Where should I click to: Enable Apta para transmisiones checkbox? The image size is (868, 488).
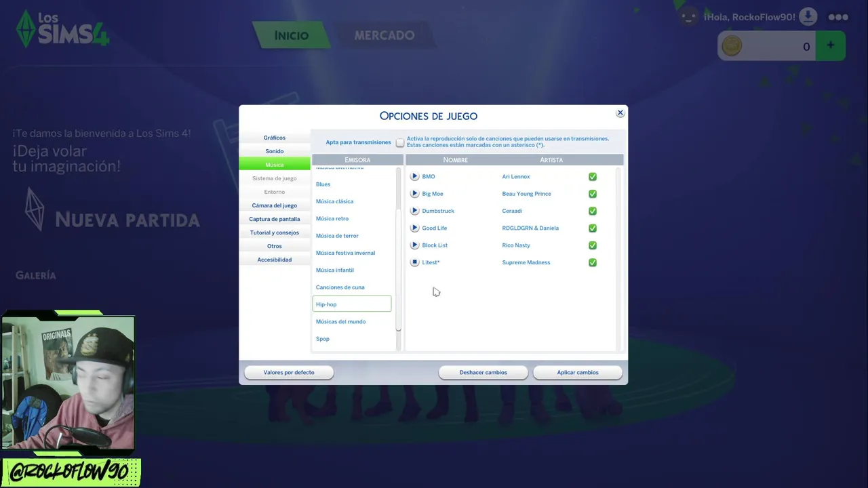pos(400,142)
